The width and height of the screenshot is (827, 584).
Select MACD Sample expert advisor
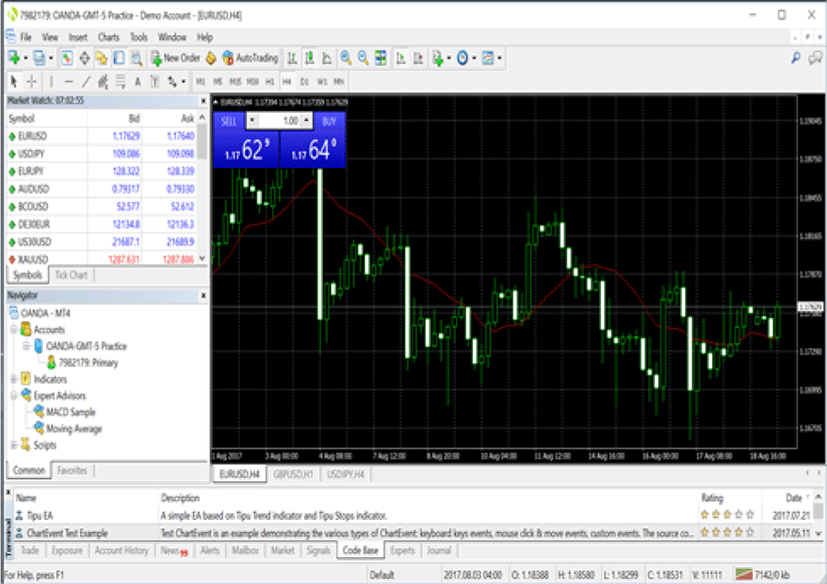(x=70, y=412)
